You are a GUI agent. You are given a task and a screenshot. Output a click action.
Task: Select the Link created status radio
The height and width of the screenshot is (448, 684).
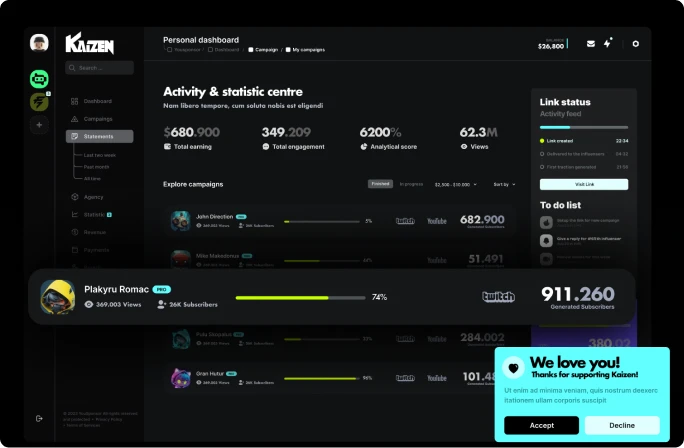542,141
